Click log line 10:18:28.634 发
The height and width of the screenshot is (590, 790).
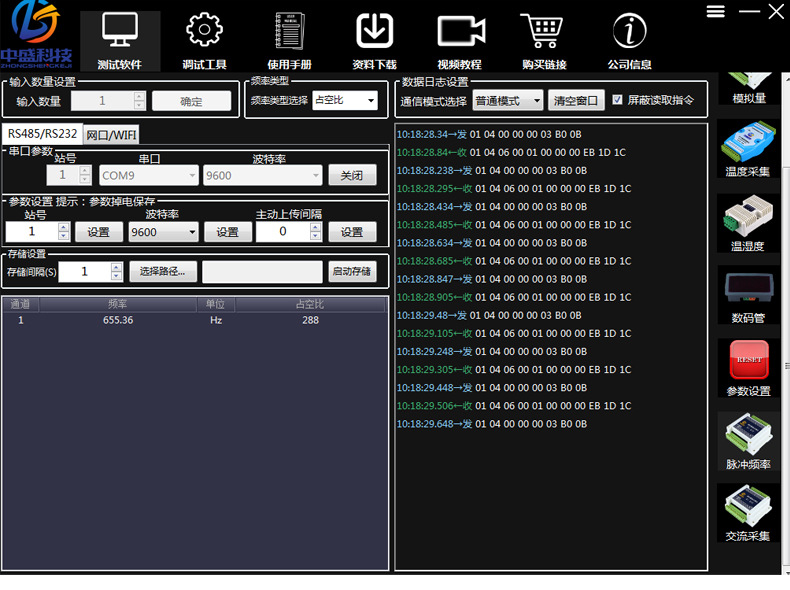[492, 243]
